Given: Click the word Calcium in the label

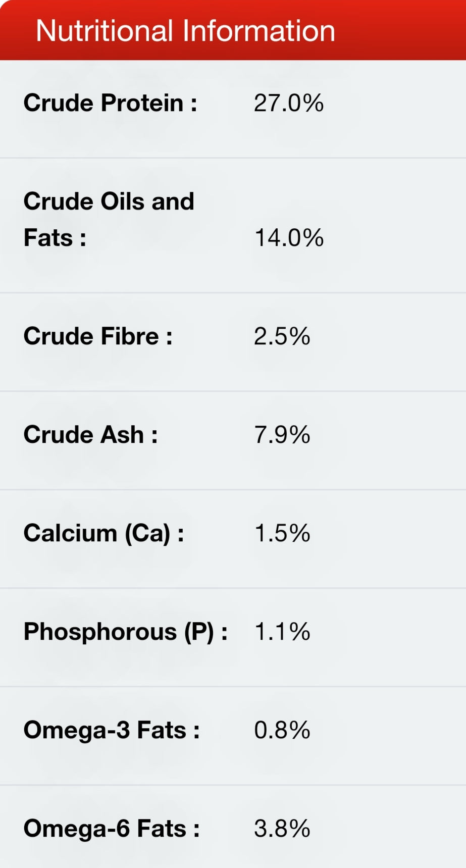Looking at the screenshot, I should tap(70, 533).
